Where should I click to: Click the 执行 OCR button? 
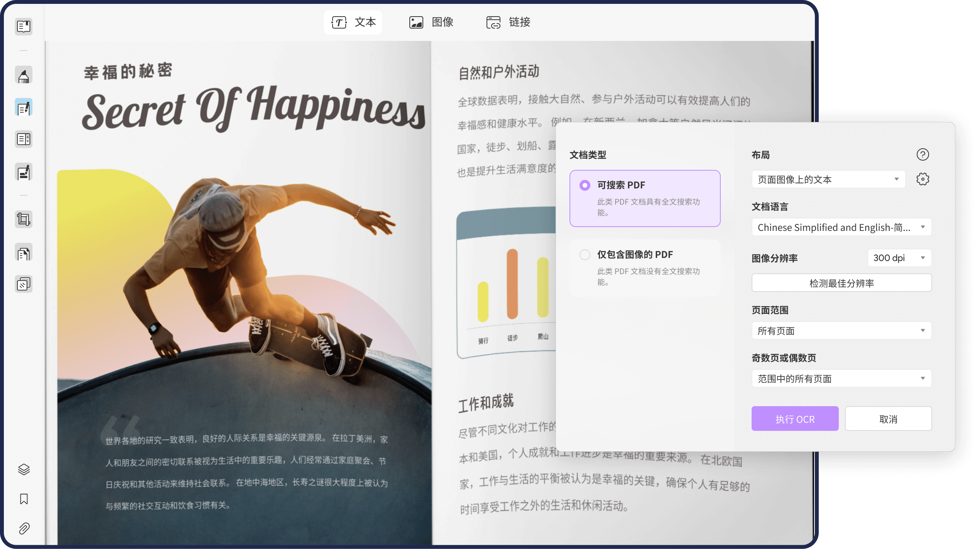point(795,419)
